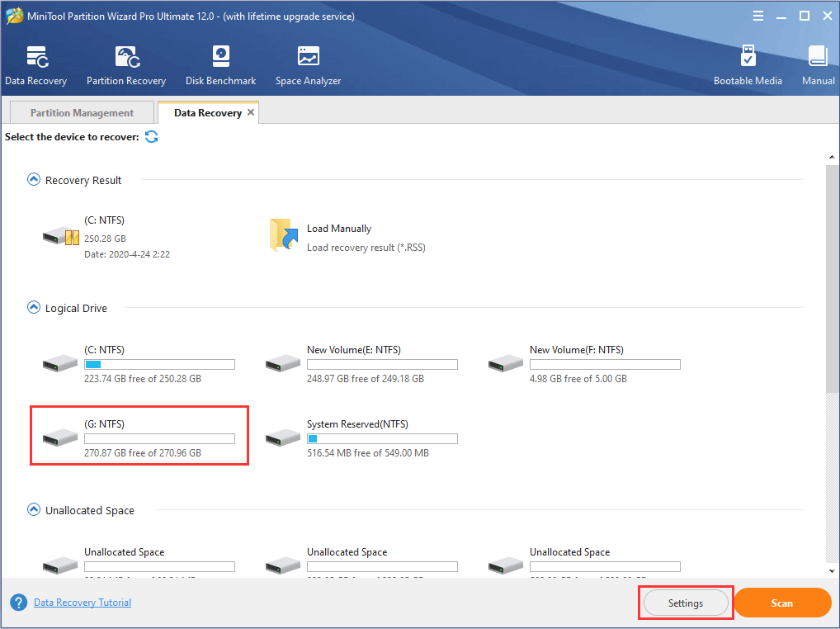Open the Data Recovery Tutorial link
This screenshot has height=629, width=840.
tap(83, 603)
